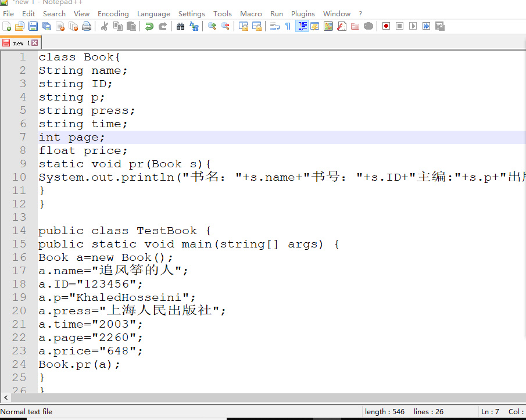This screenshot has height=420, width=526.
Task: Zoom out with magnifier minus icon
Action: pos(225,26)
